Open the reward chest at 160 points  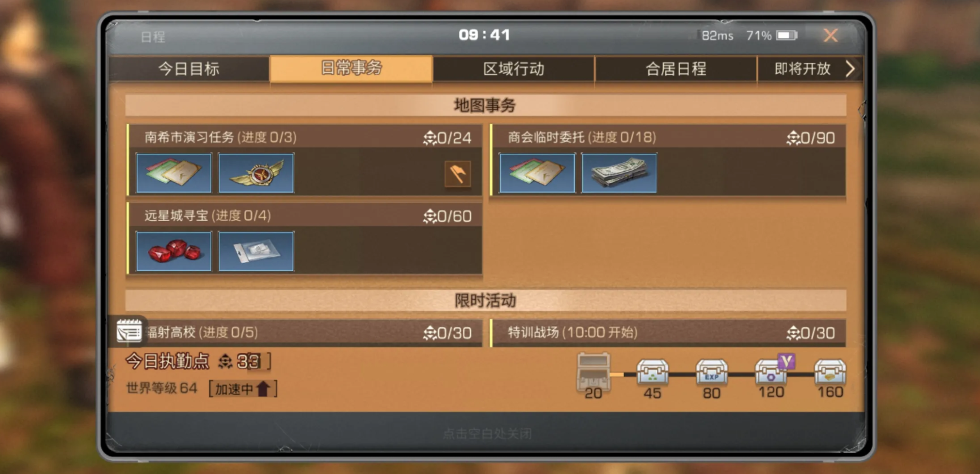click(830, 373)
